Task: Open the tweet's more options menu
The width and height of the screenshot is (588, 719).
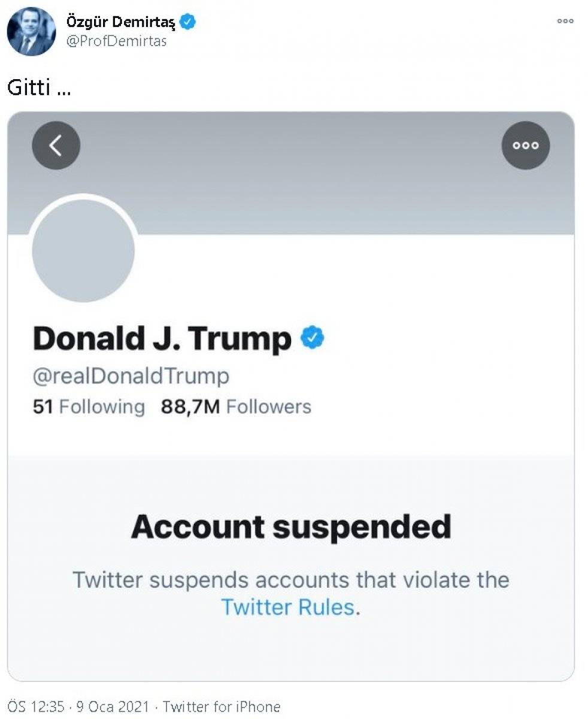Action: coord(565,21)
